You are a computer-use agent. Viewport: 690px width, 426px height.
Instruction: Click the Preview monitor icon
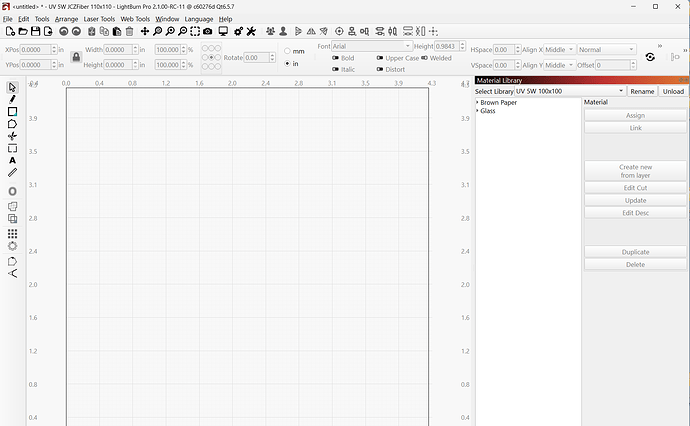tap(223, 31)
